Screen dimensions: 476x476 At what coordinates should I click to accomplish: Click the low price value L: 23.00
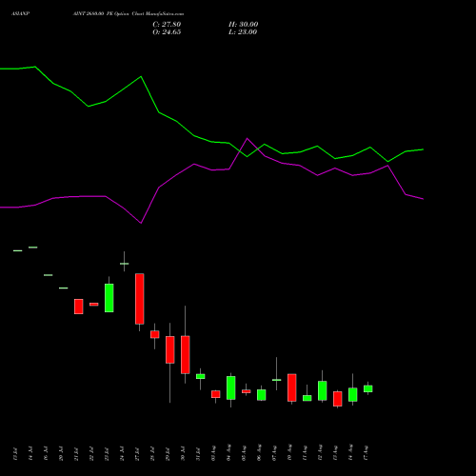click(x=243, y=32)
